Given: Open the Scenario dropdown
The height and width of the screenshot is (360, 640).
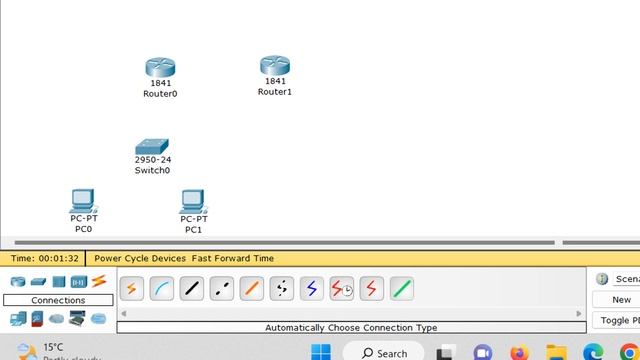Looking at the screenshot, I should coord(627,279).
